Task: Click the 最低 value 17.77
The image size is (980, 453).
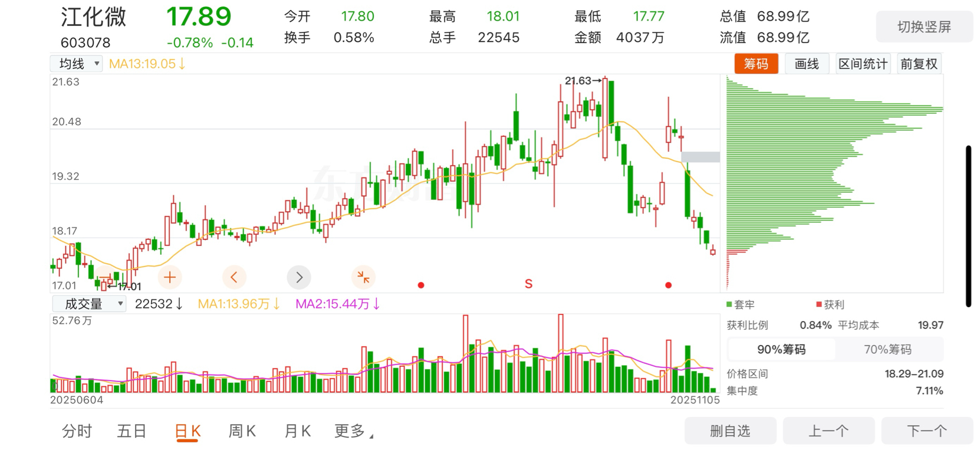Action: coord(649,17)
